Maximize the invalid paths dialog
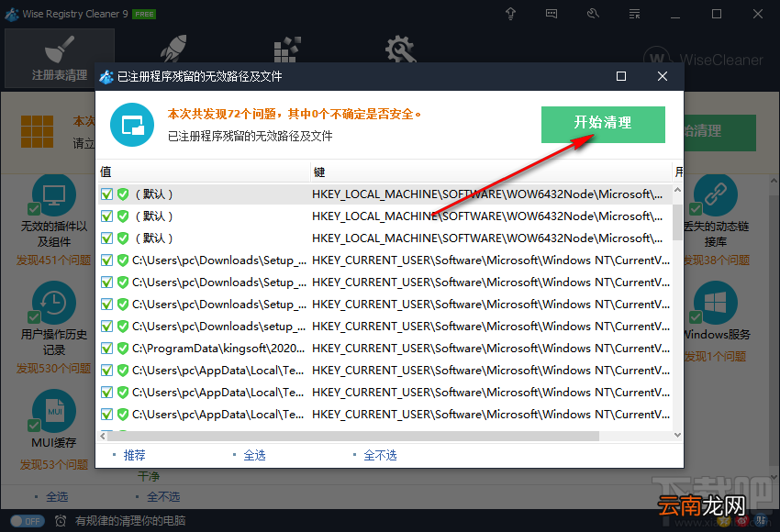This screenshot has width=780, height=532. pyautogui.click(x=621, y=76)
